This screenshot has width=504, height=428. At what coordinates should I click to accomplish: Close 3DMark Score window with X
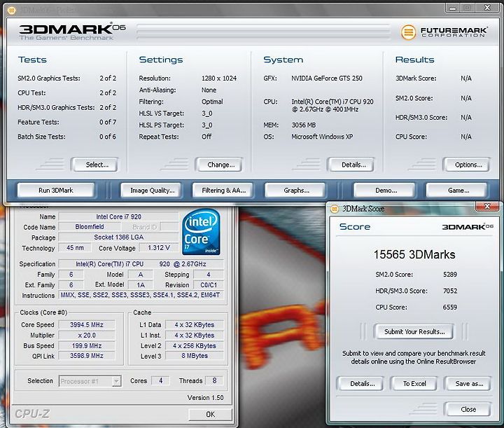click(x=487, y=206)
